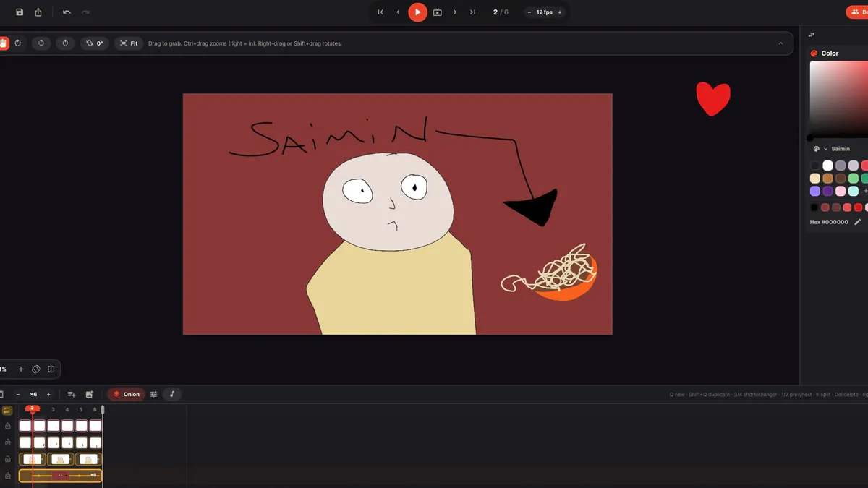
Task: Click the Dev button at top right
Action: pos(857,12)
